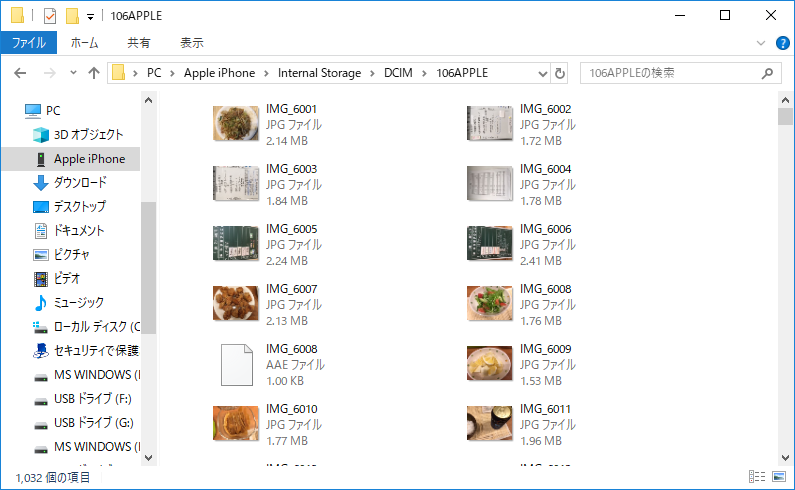The width and height of the screenshot is (795, 490).
Task: Select IMG_6006 thumbnail
Action: click(490, 243)
